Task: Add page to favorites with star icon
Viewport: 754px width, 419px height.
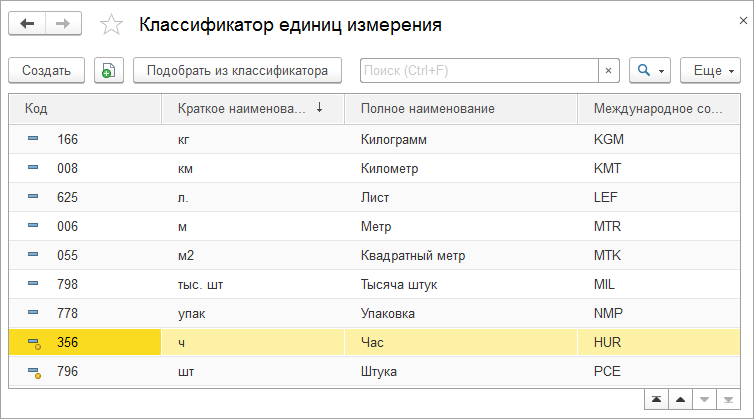Action: coord(111,24)
